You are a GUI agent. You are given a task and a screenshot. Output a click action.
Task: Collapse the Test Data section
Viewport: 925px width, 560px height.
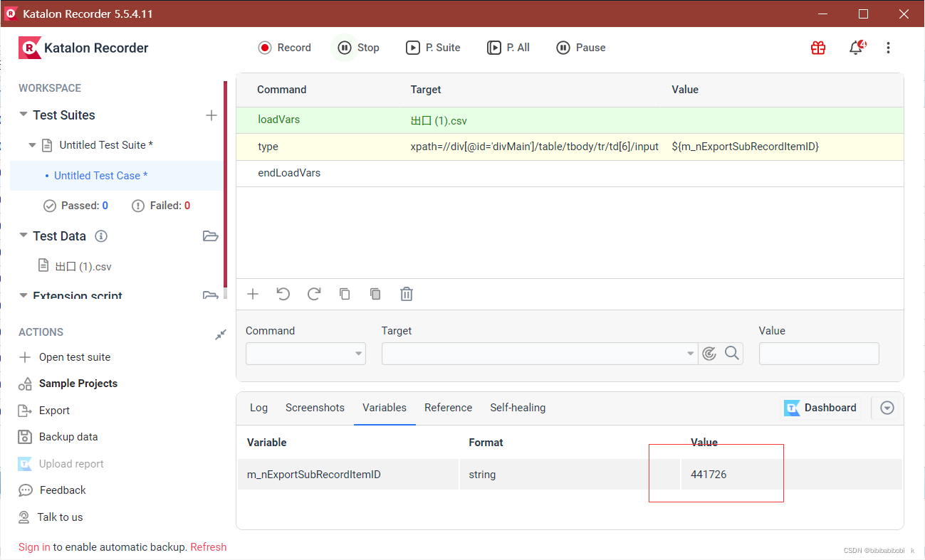pos(23,236)
